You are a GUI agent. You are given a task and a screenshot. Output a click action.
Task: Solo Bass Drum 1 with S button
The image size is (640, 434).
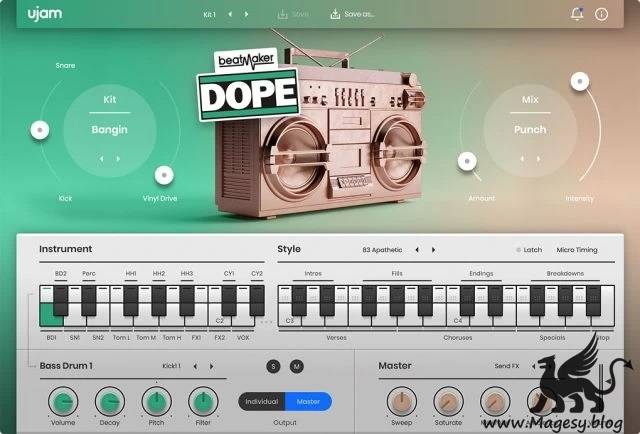click(273, 366)
